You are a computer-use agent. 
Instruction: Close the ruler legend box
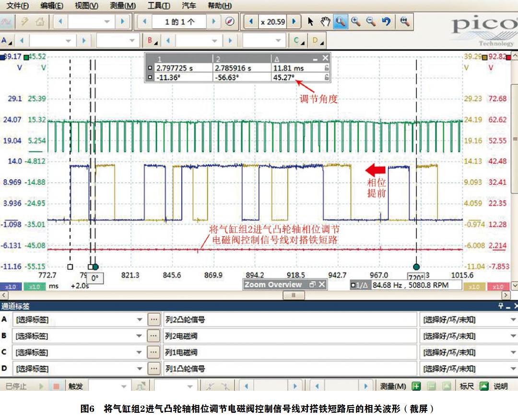(x=325, y=58)
